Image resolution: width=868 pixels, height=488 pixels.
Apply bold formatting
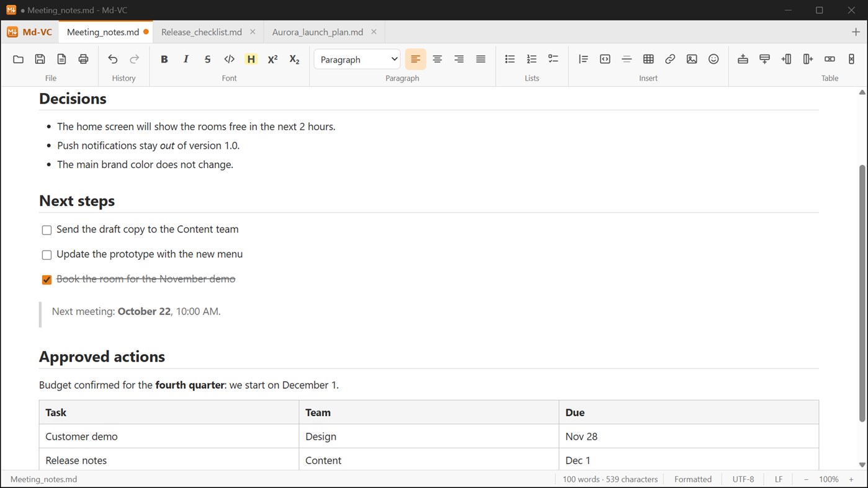(164, 59)
